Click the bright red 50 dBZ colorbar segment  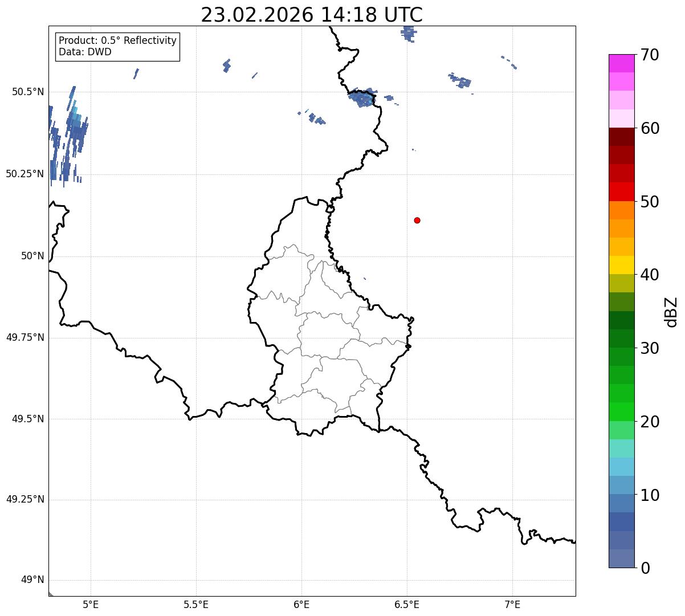pyautogui.click(x=622, y=191)
